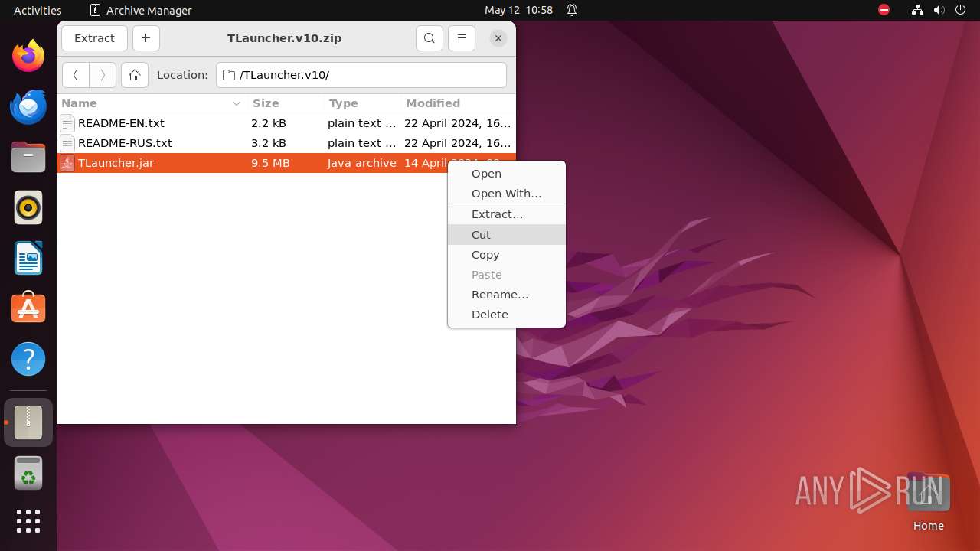Click the README-RUS.txt text file icon
980x551 pixels.
click(67, 143)
